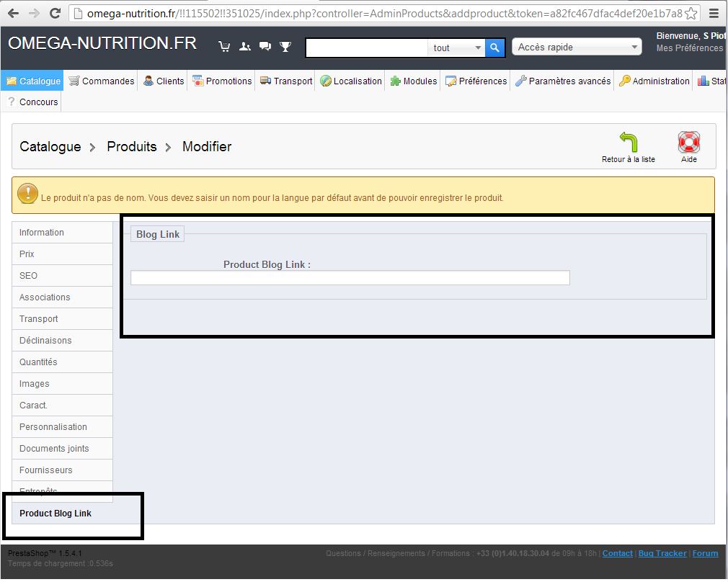This screenshot has height=587, width=728.
Task: Click the Administration key icon
Action: 625,81
